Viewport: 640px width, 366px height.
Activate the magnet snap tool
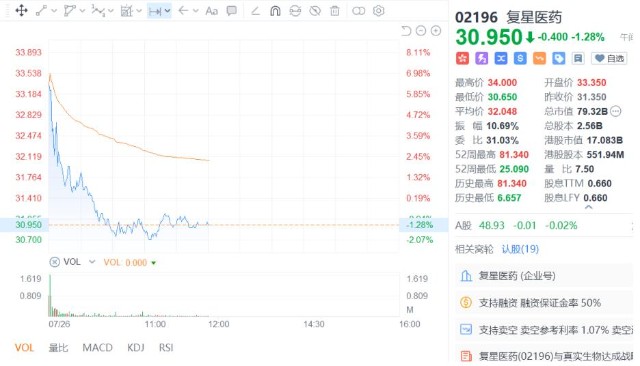(x=276, y=11)
